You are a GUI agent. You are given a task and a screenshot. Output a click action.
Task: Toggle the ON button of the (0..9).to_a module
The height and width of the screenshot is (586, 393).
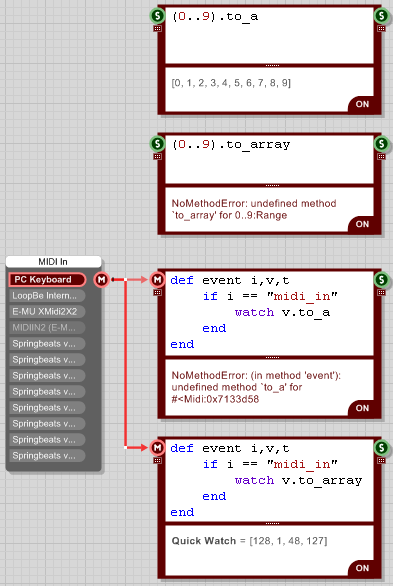click(361, 104)
